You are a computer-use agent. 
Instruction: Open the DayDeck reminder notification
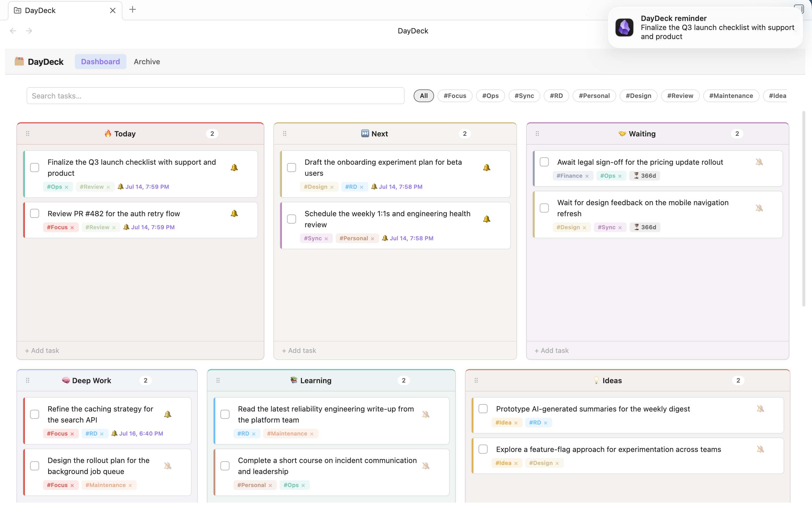click(x=705, y=27)
